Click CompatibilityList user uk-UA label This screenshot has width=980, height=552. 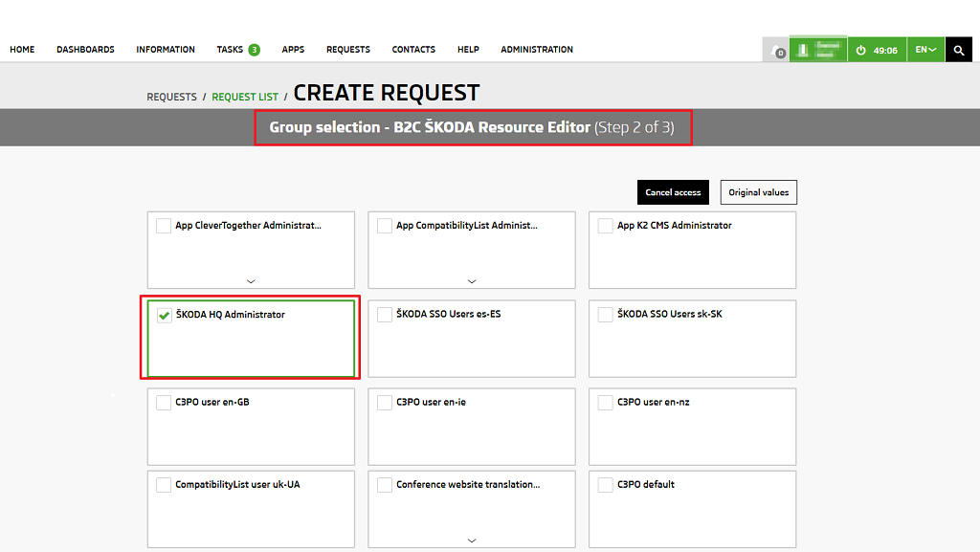pos(237,485)
